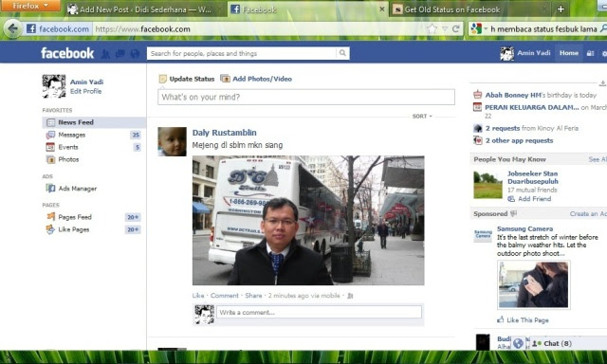Open messages icon in blue bar

click(x=120, y=54)
